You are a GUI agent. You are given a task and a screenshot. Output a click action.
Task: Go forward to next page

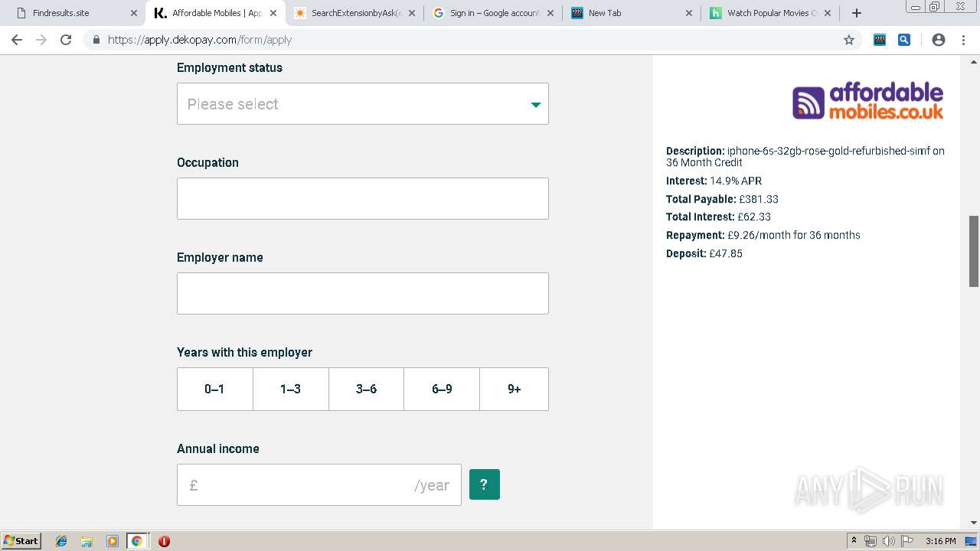tap(41, 40)
